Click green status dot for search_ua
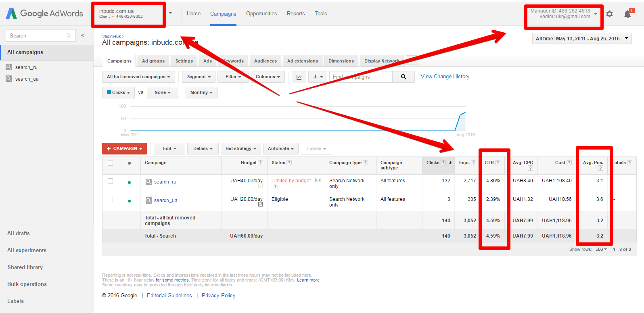This screenshot has width=644, height=313. click(129, 201)
